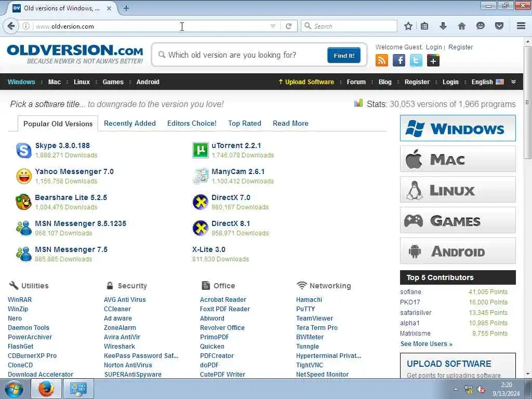Click the DirectX 8.1 icon
The image size is (532, 399).
(x=201, y=228)
